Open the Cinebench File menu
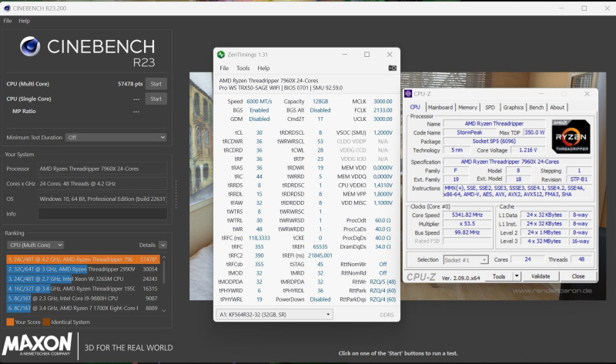This screenshot has height=364, width=616. [x=8, y=21]
